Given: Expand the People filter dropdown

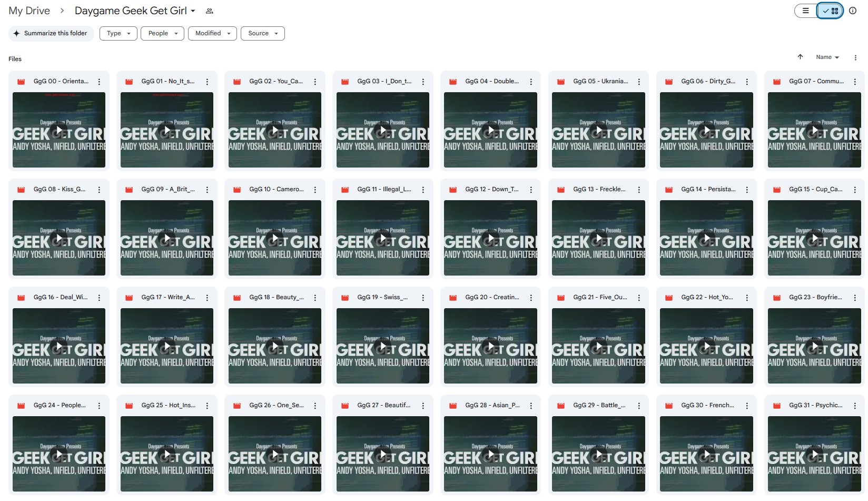Looking at the screenshot, I should 162,33.
